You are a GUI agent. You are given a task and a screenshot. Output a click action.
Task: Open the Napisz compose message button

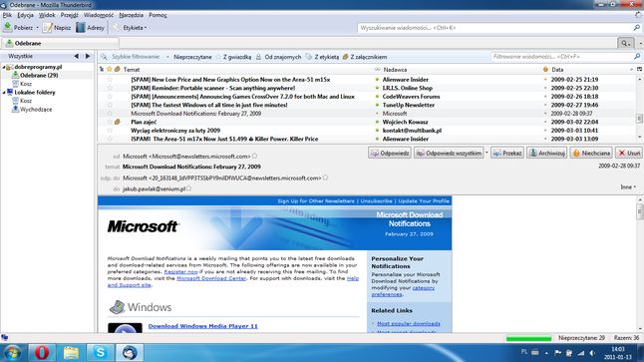(x=57, y=28)
